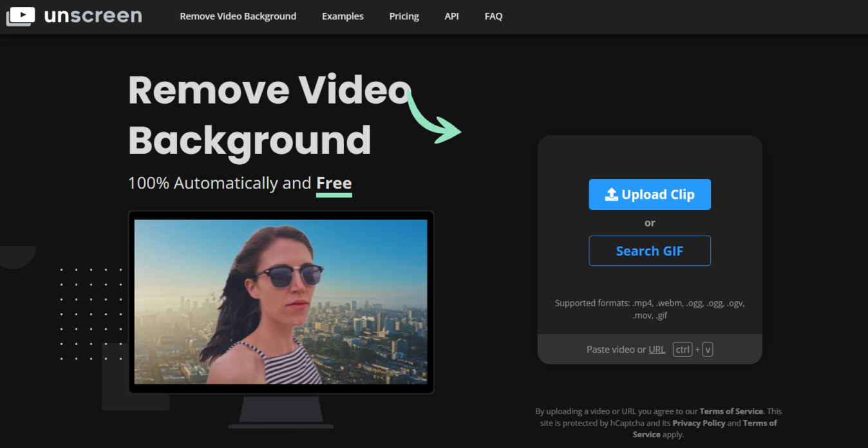
Task: Click the ctrl key badge icon
Action: click(682, 350)
